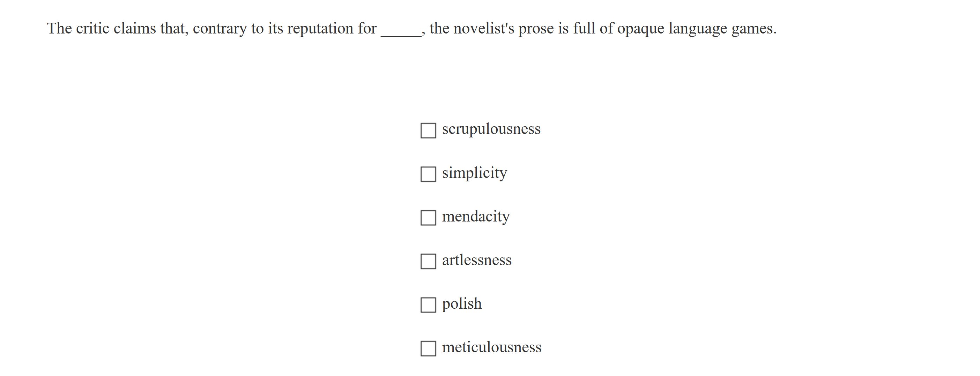Select the mendacity answer choice

coord(428,219)
